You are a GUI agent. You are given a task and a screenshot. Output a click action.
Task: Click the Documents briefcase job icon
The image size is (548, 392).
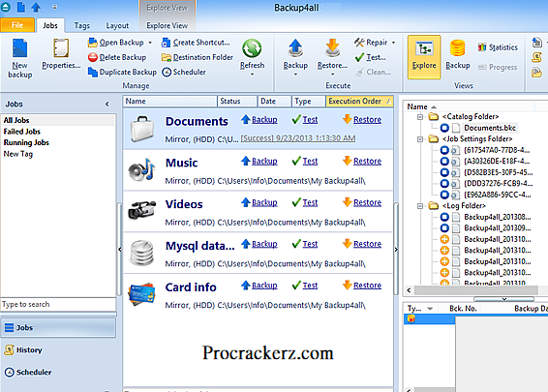click(142, 129)
